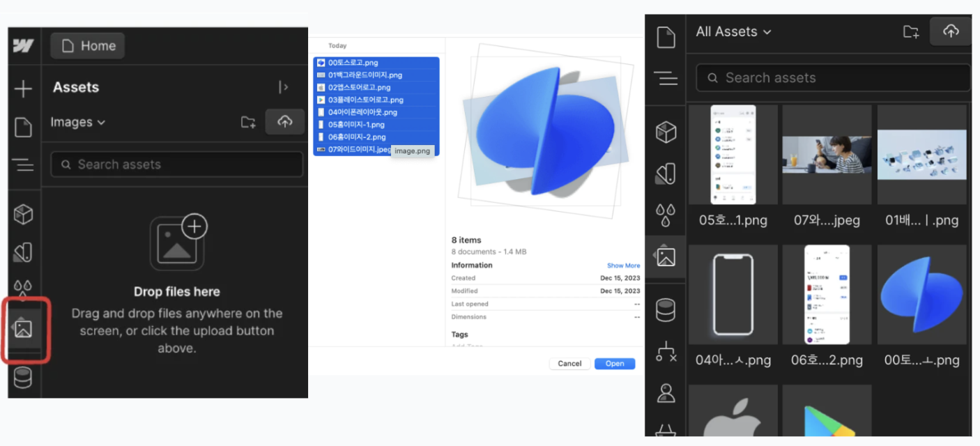
Task: Click the Assets panel heading
Action: (x=76, y=87)
